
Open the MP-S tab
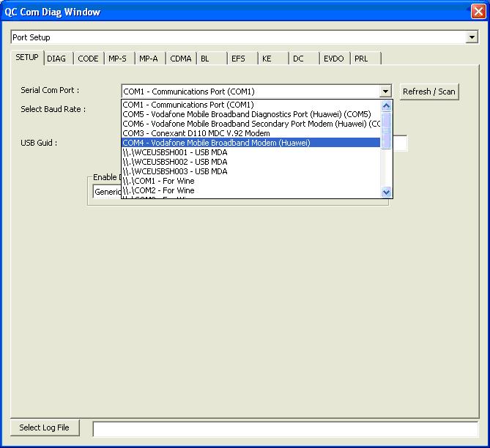tap(119, 59)
